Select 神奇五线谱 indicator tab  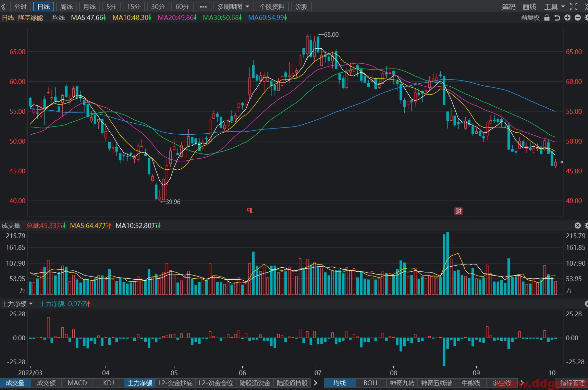pyautogui.click(x=437, y=383)
